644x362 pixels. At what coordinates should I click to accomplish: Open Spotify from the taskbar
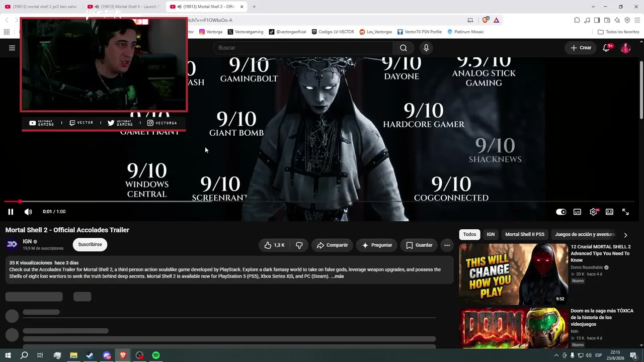[156, 355]
